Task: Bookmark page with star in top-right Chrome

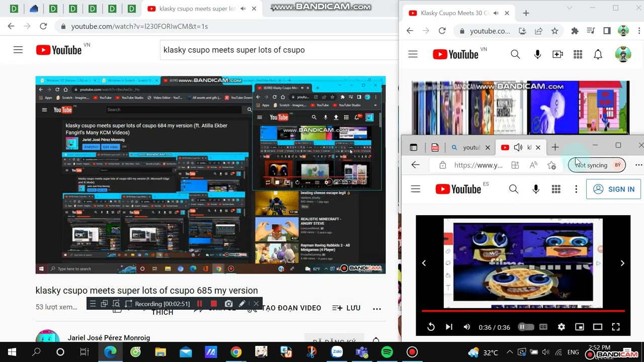Action: (x=554, y=31)
